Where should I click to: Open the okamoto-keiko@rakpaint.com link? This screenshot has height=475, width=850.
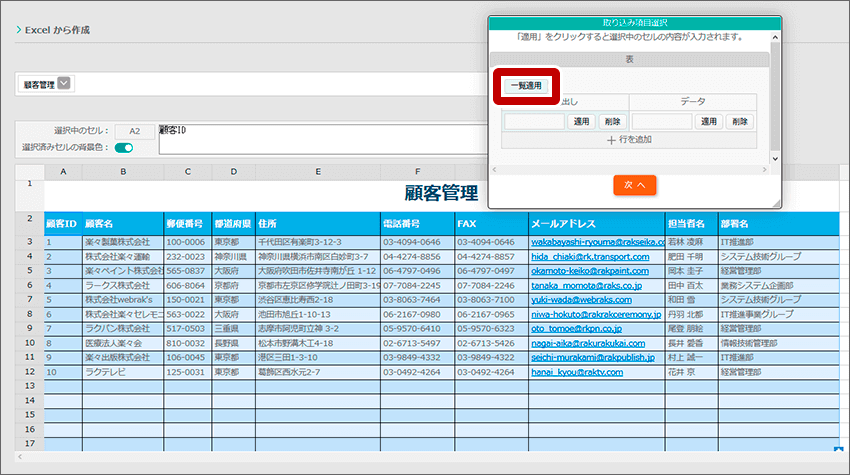click(x=590, y=271)
